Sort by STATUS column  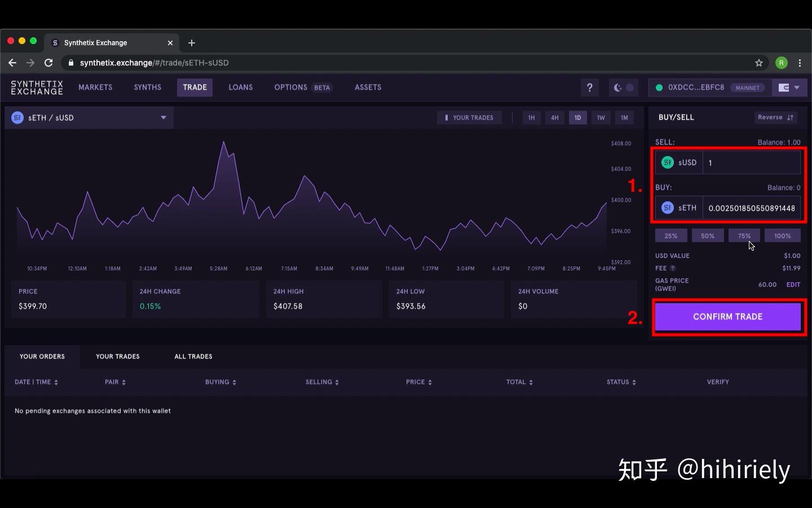point(621,382)
